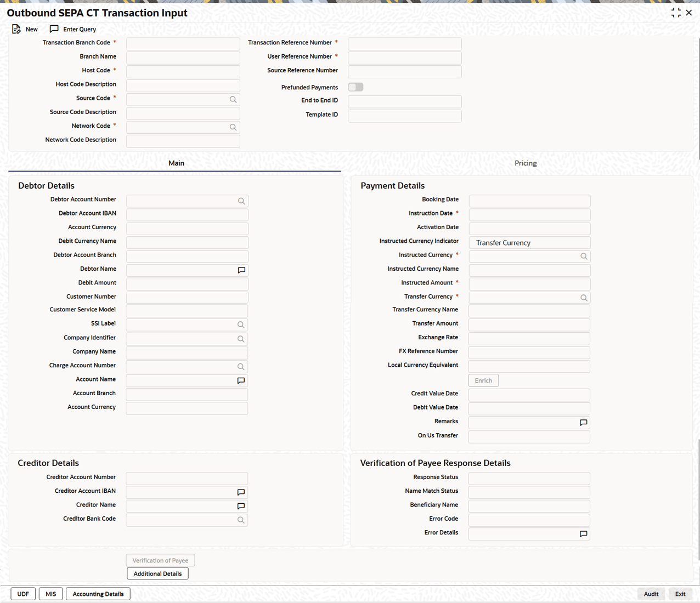Open Remarks comment popup icon
Screen dimensions: 700x603
tap(583, 423)
